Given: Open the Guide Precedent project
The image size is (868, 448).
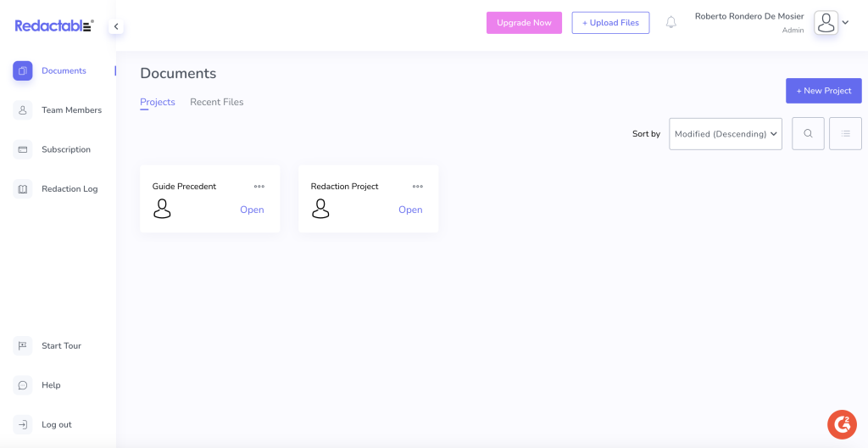Looking at the screenshot, I should click(252, 210).
